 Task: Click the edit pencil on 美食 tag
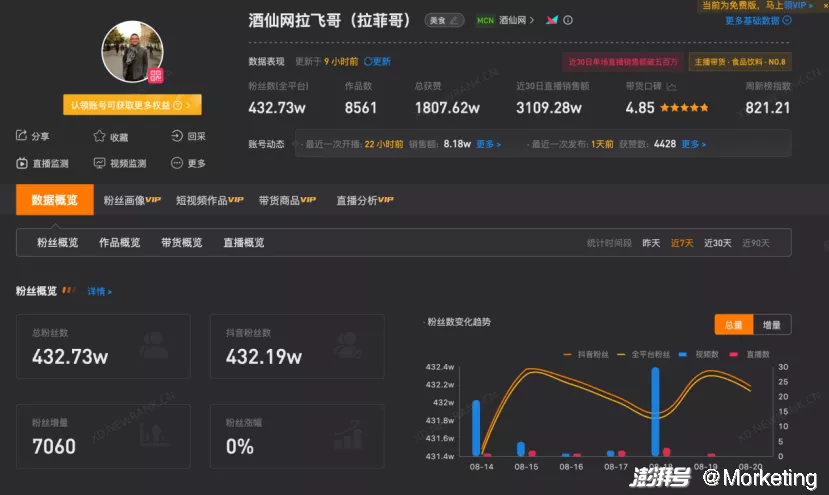click(455, 20)
